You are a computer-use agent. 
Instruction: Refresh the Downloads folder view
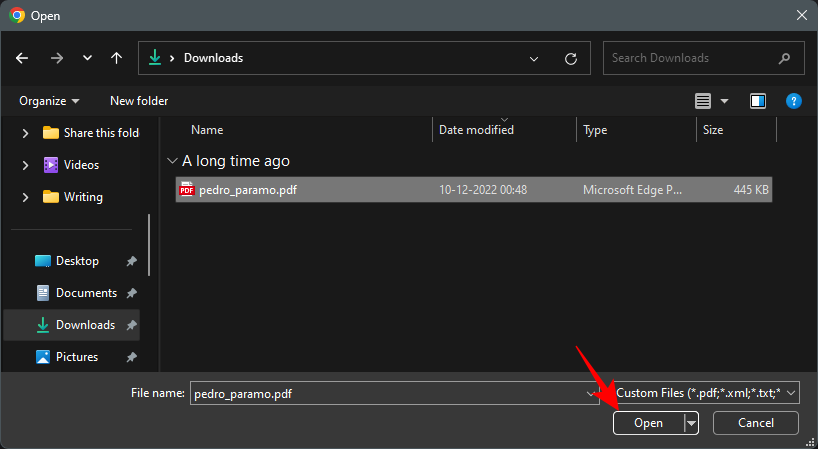point(571,58)
